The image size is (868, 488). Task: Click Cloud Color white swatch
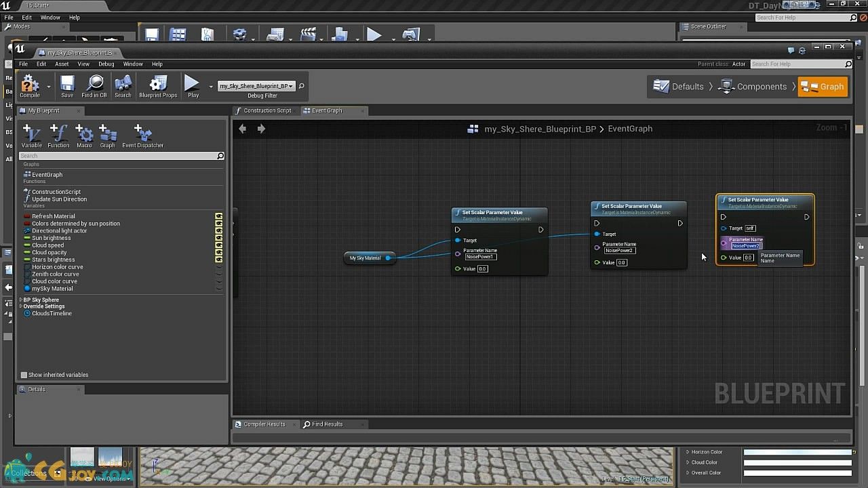[x=797, y=463]
